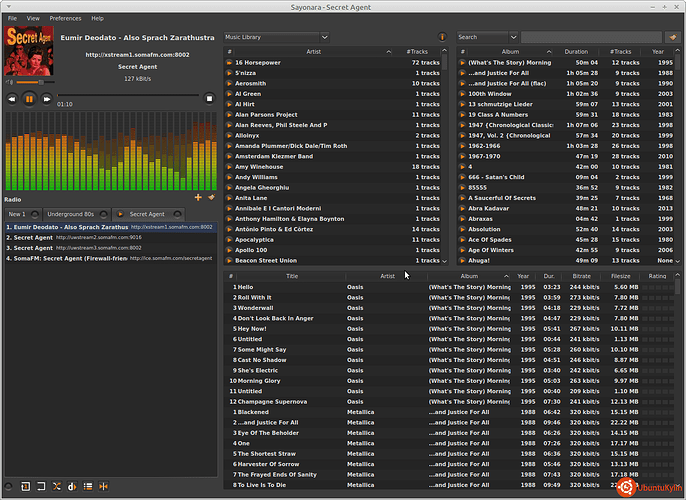Open the File menu

tap(12, 18)
